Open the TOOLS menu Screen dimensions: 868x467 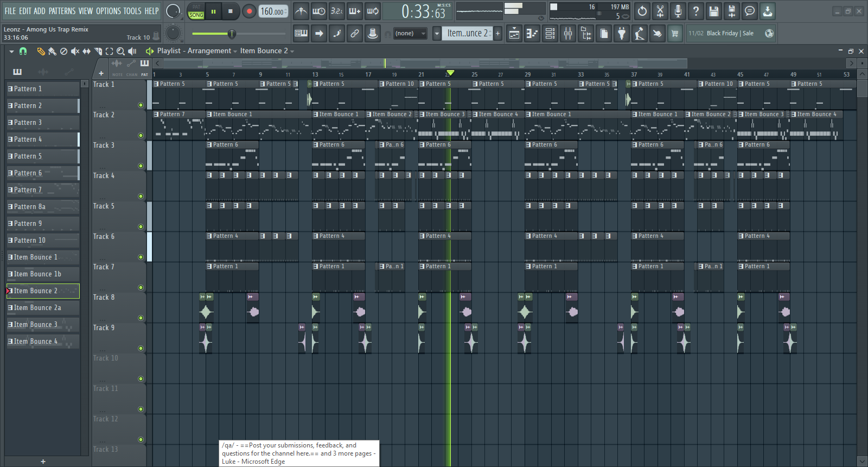pyautogui.click(x=132, y=11)
